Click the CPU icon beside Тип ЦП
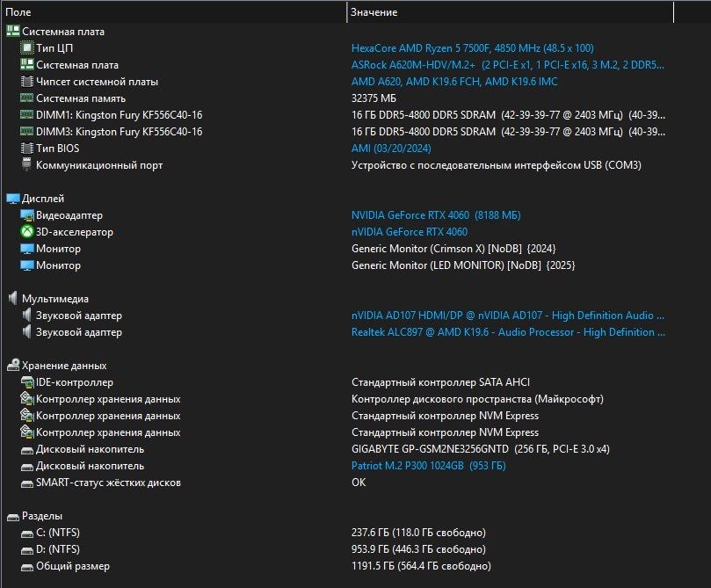 pos(27,48)
